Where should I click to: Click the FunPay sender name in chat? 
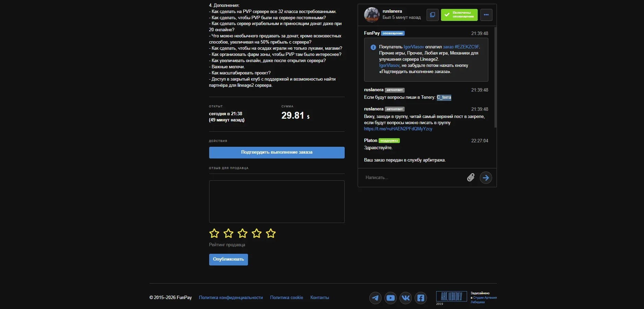point(372,33)
